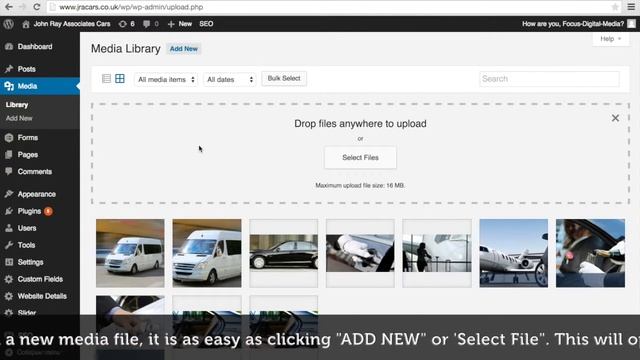Open the Posts menu item
The image size is (640, 360).
[x=27, y=69]
